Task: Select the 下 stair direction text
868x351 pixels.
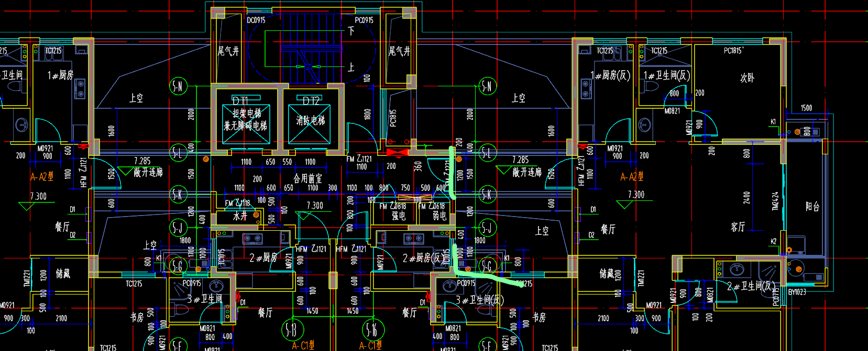Action: tap(351, 31)
